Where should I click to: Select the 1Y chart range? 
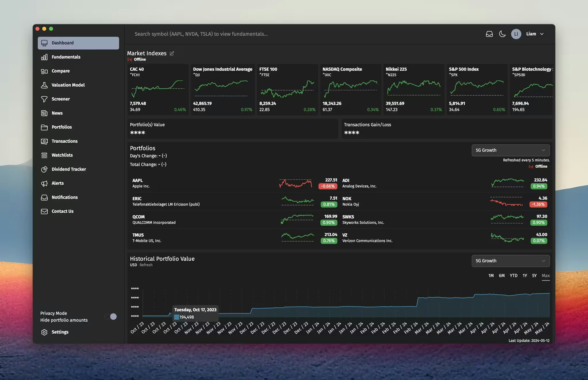[x=525, y=276]
